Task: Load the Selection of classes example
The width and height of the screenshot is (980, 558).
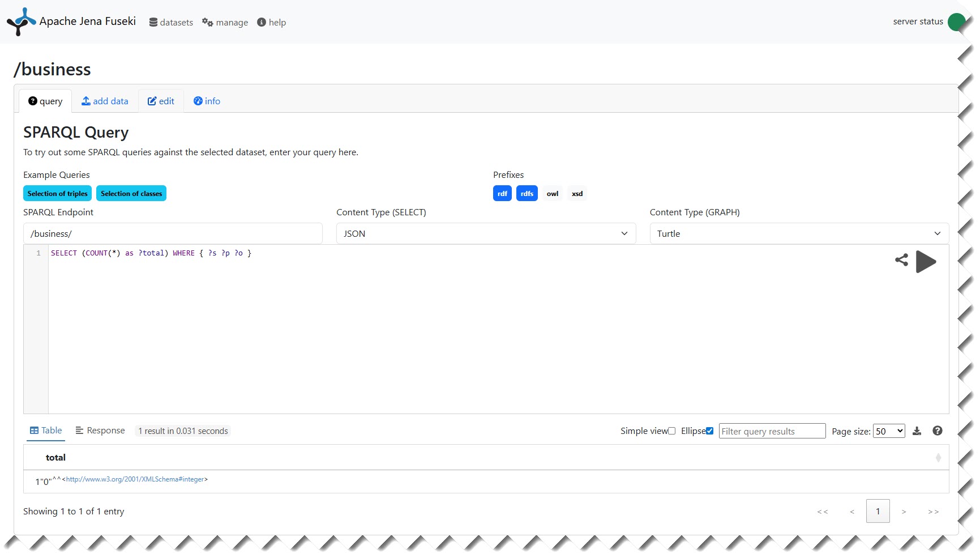Action: (x=131, y=194)
